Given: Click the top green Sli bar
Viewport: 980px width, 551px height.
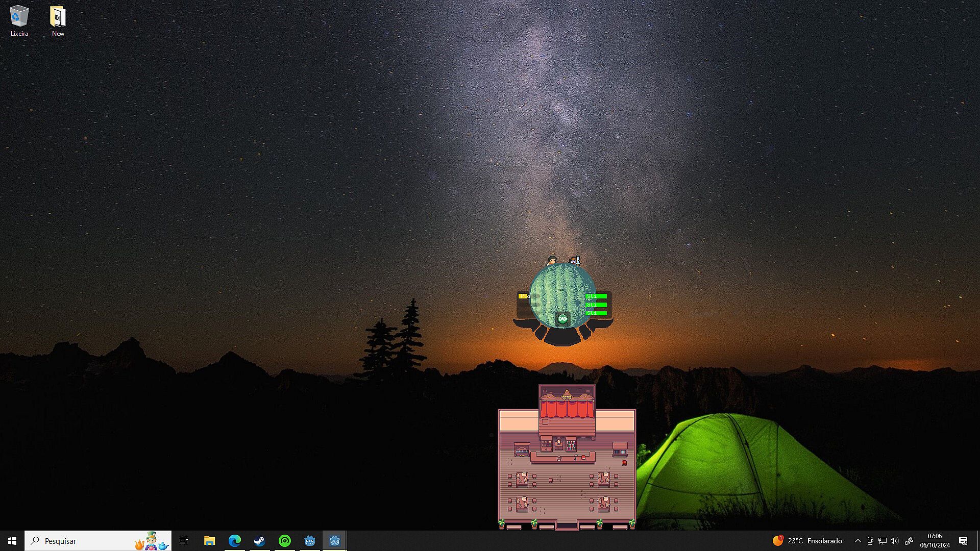Looking at the screenshot, I should [596, 296].
